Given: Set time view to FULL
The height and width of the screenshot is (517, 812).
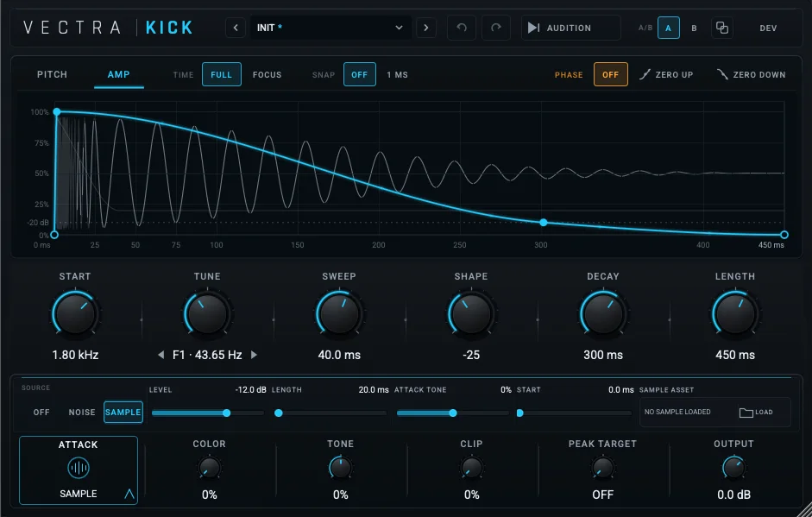Looking at the screenshot, I should (222, 74).
